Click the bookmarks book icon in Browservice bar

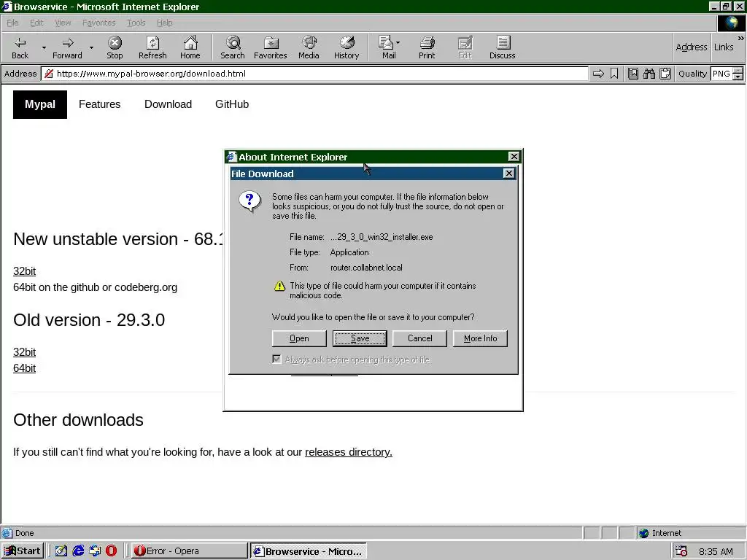click(x=632, y=74)
